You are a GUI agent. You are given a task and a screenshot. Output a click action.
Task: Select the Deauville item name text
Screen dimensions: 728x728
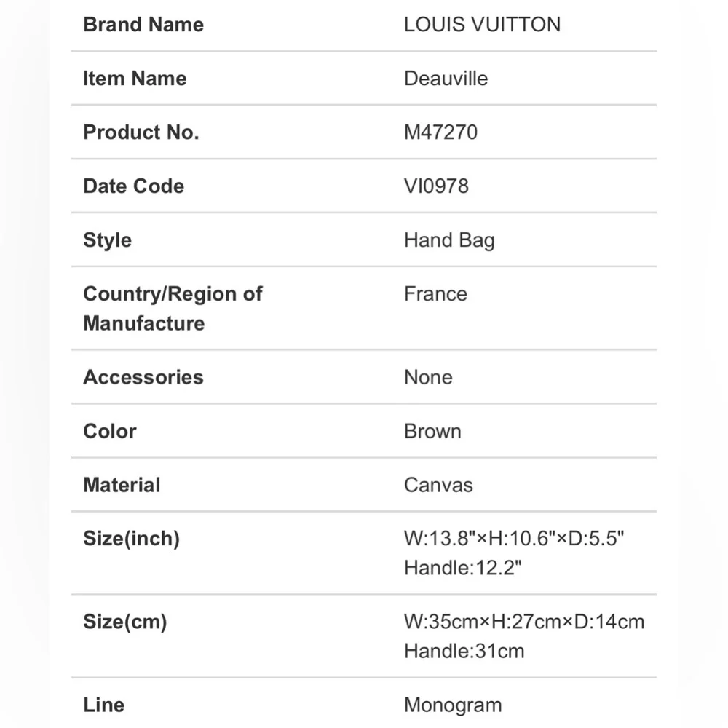click(x=446, y=79)
